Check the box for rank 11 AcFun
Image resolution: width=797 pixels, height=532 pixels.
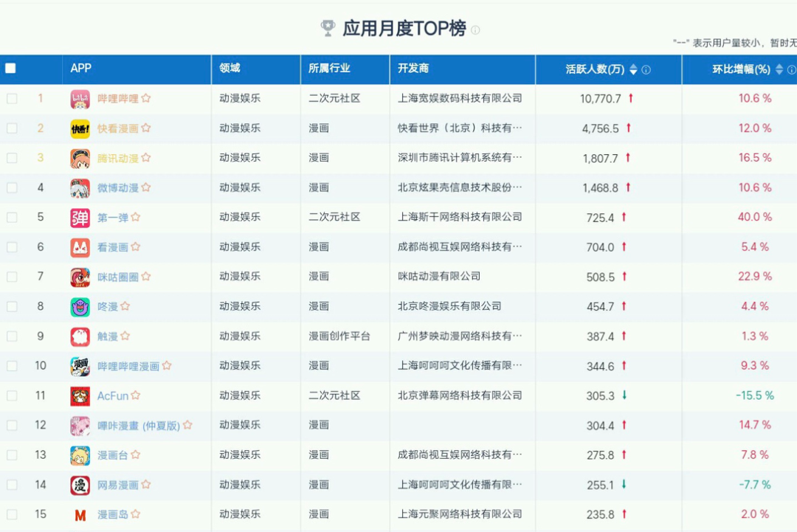(12, 395)
